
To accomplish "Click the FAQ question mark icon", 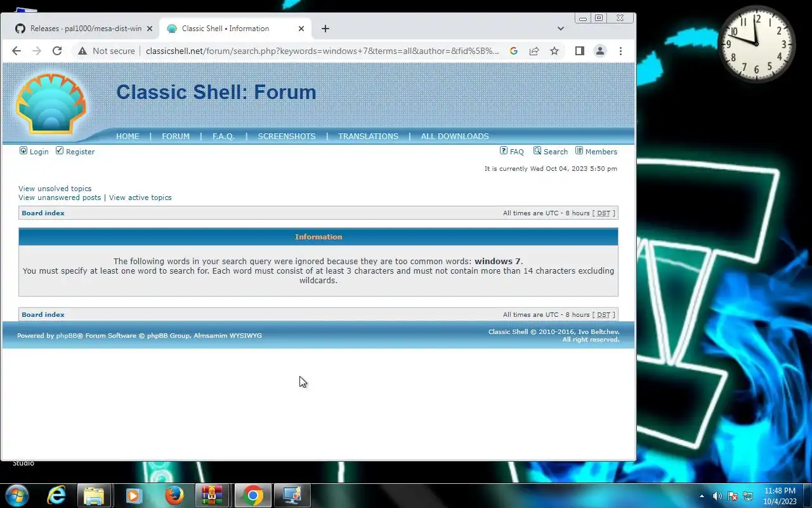I will point(504,150).
